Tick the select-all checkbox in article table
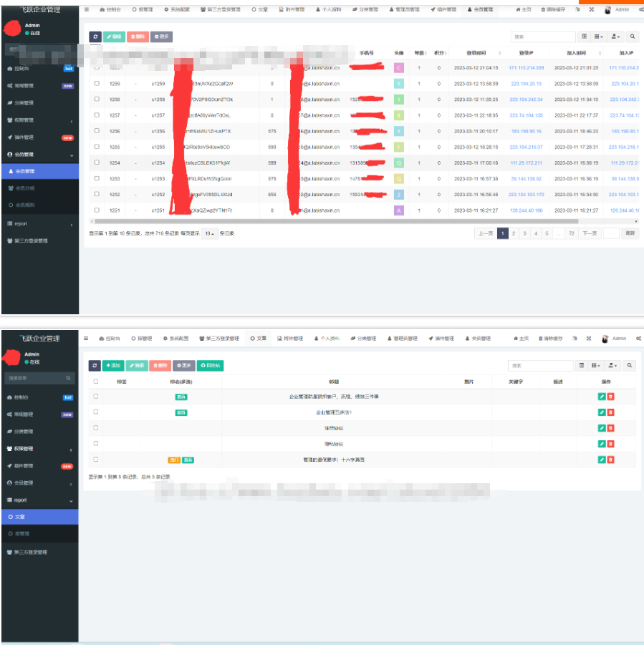This screenshot has height=645, width=644. tap(97, 382)
